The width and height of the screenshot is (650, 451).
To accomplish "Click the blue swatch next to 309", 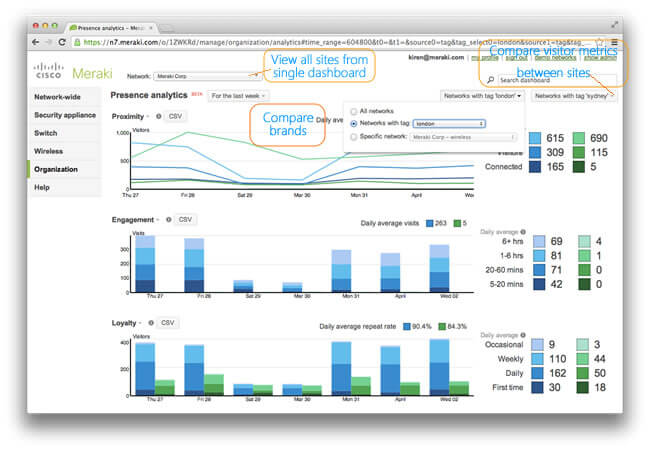I will pos(535,153).
